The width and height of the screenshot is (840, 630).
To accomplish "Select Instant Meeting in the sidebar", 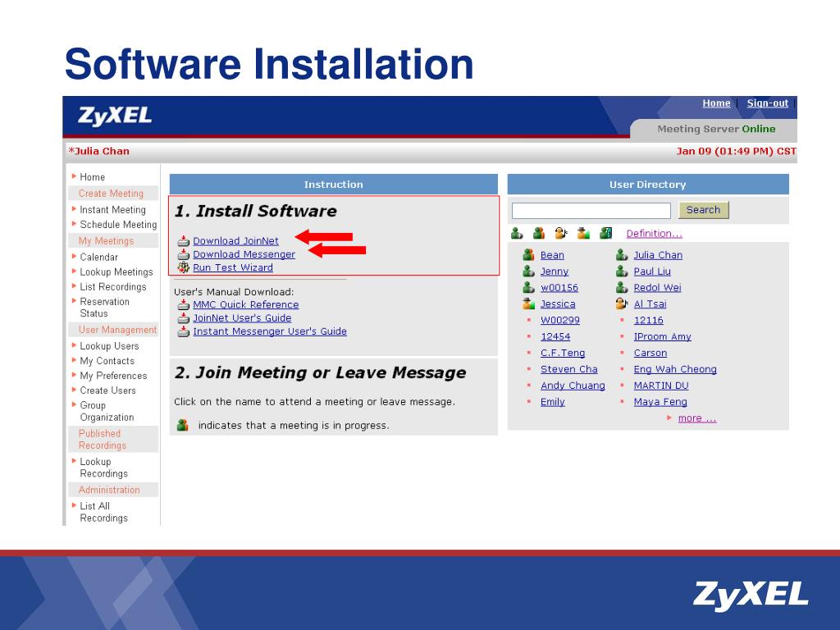I will tap(112, 209).
